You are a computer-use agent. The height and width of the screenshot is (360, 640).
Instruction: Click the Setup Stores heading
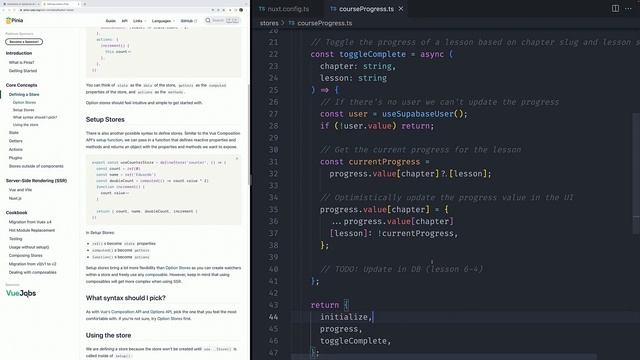click(105, 120)
